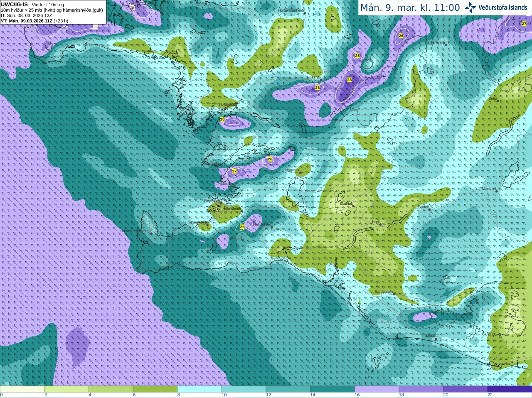Image resolution: width=532 pixels, height=398 pixels.
Task: Click the date title Mán. 9. mar. kl. 11:00
Action: pyautogui.click(x=410, y=7)
